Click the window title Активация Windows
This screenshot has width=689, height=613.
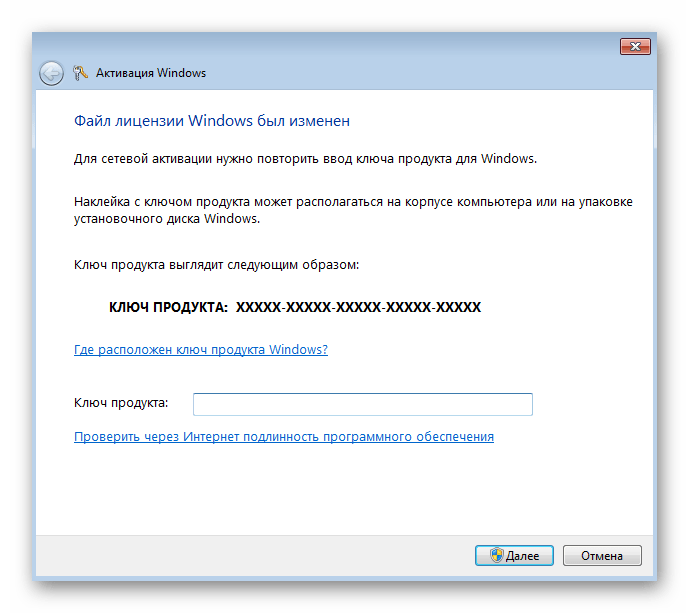point(151,73)
